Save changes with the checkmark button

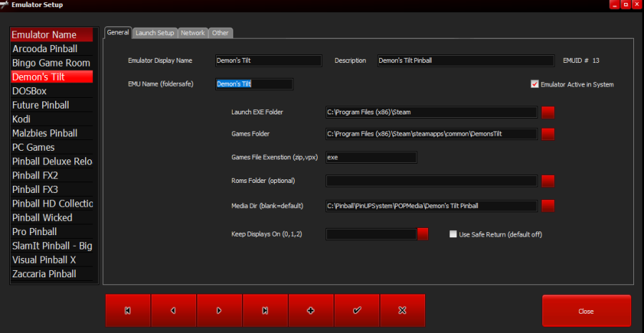pyautogui.click(x=356, y=311)
